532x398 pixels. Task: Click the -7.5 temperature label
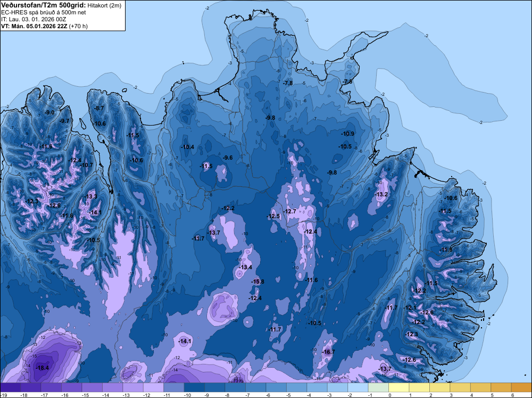click(348, 82)
